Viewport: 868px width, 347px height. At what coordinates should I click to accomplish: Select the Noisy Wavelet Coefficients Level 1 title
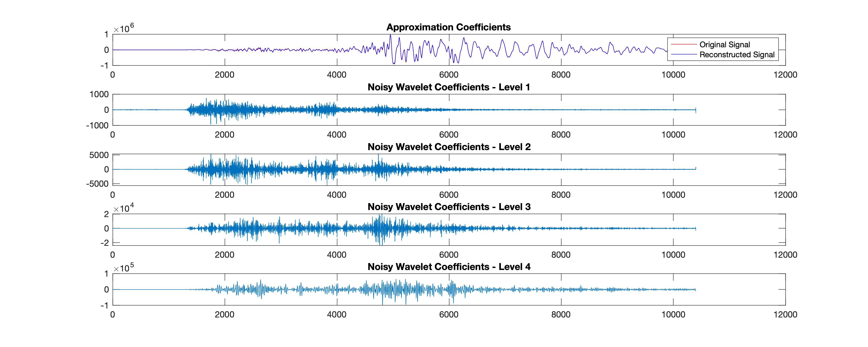point(448,87)
